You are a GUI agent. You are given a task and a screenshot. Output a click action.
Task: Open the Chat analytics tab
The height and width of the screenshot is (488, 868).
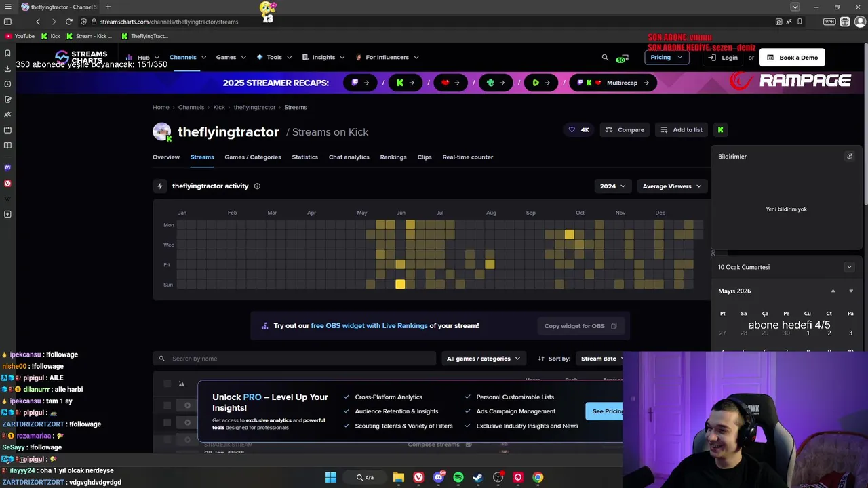(x=349, y=157)
